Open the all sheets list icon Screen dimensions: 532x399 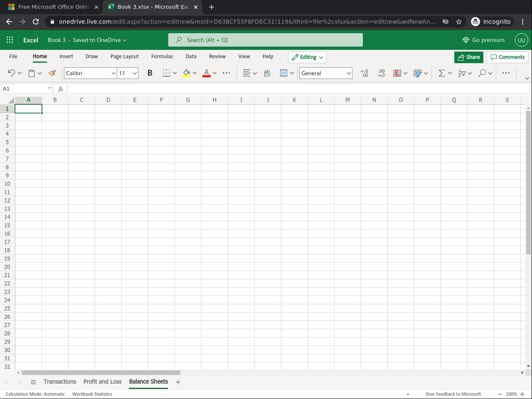coord(33,382)
